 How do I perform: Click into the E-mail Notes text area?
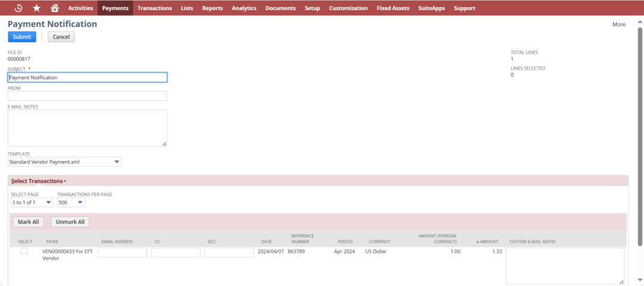[88, 128]
